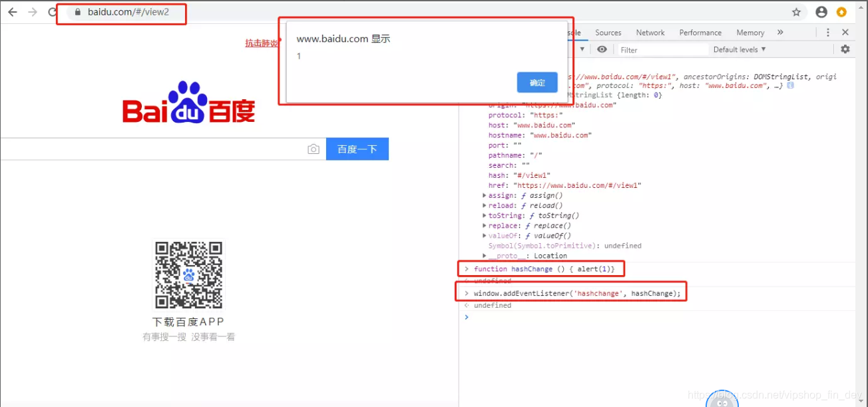Viewport: 868px width, 407px height.
Task: Click the search property line
Action: (x=509, y=165)
